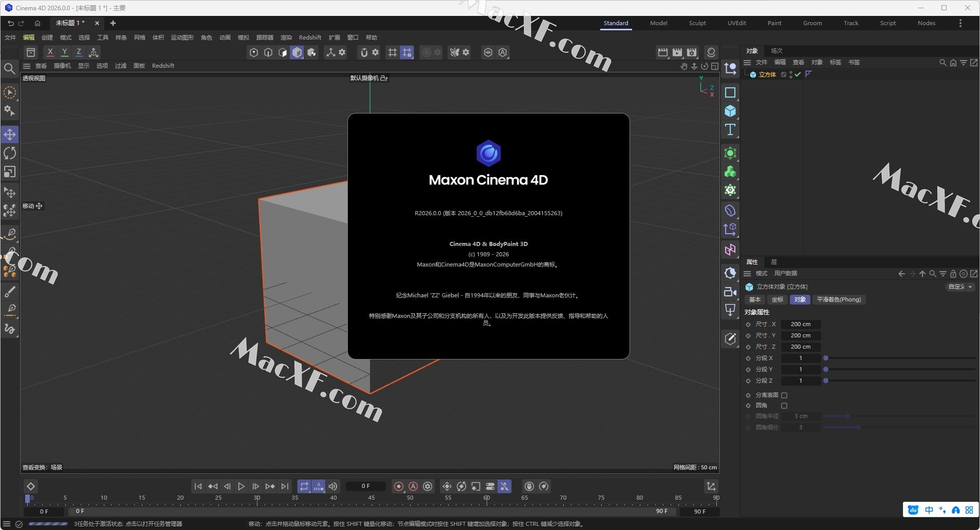Adjust the 分段 Z slider handle
Screen dimensions: 980x530
(826, 381)
